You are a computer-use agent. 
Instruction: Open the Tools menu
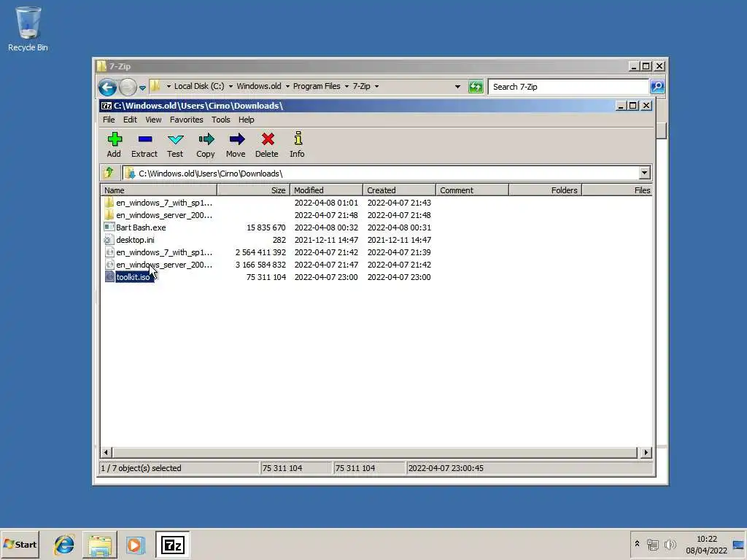(x=220, y=120)
